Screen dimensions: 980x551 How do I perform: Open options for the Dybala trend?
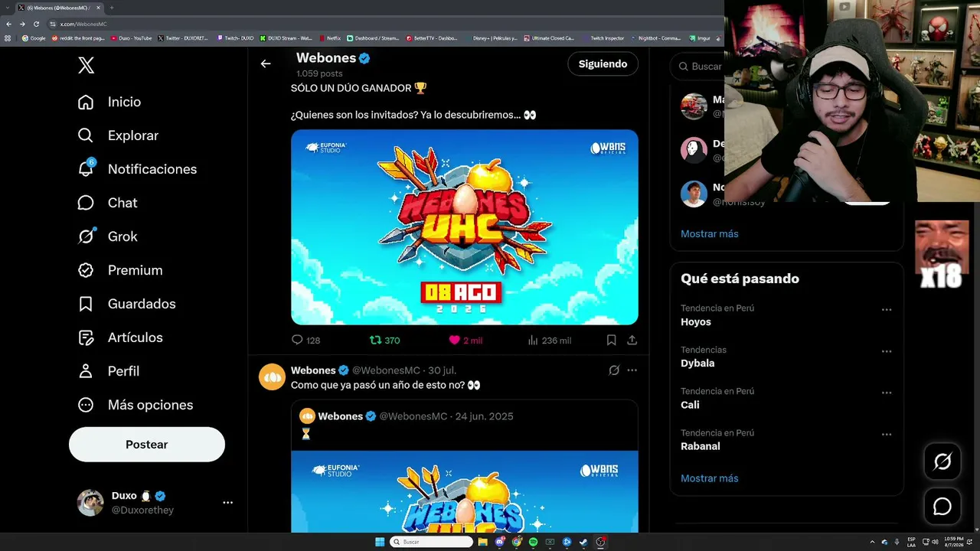(x=887, y=351)
